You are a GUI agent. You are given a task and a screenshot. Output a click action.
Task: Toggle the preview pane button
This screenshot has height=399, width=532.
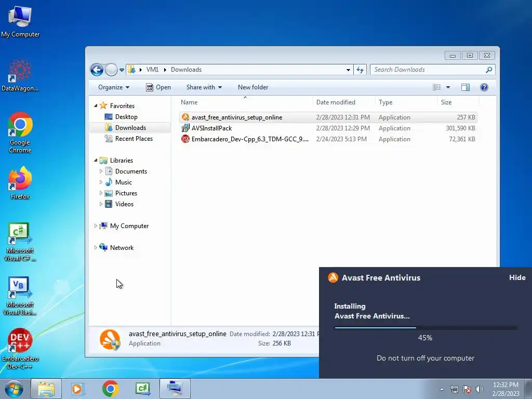465,87
